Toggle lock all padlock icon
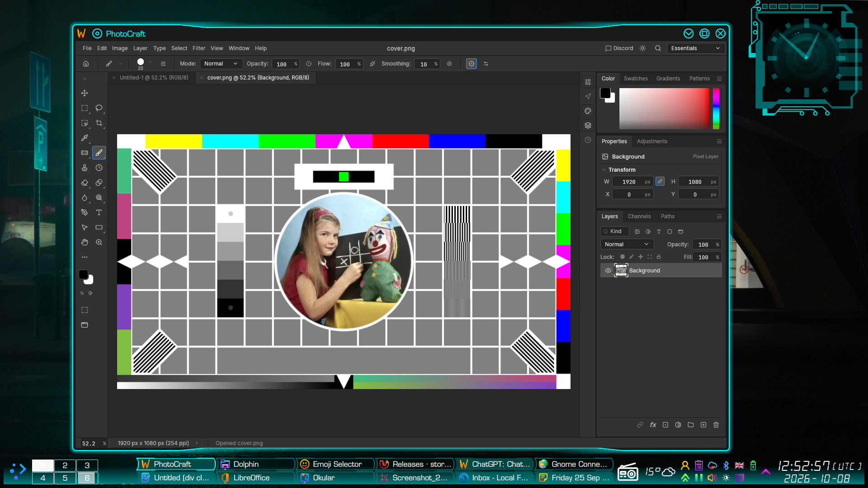The width and height of the screenshot is (868, 488). click(x=659, y=257)
